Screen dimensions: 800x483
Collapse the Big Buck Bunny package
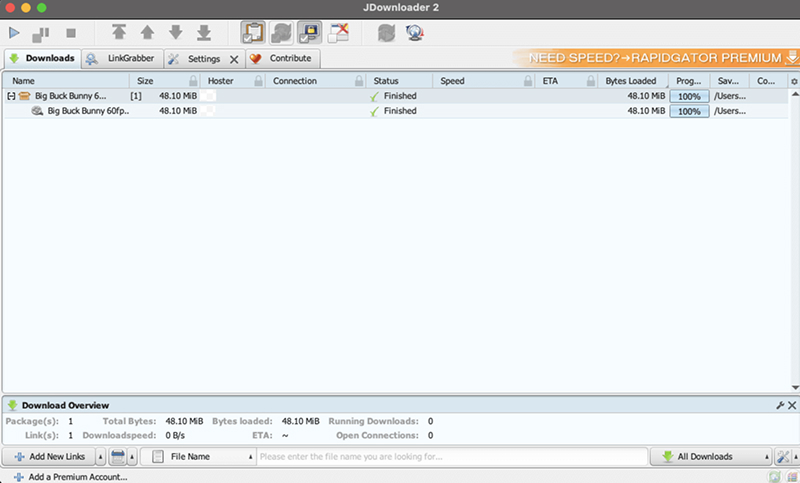point(11,96)
